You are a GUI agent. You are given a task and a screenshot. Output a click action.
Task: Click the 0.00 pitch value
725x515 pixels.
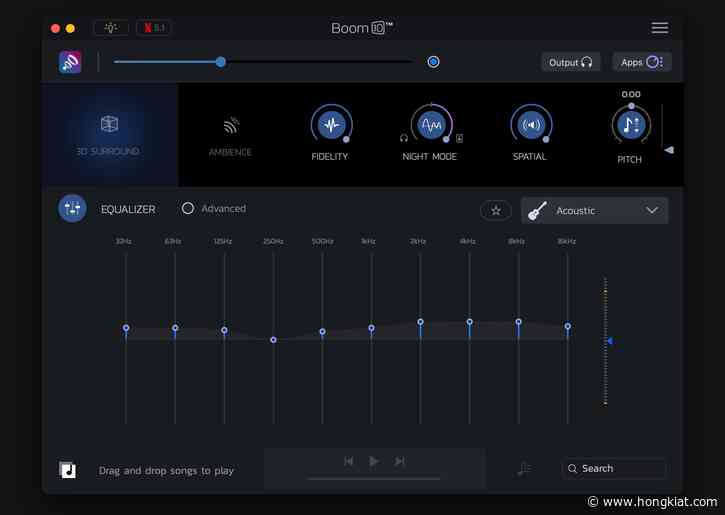click(631, 94)
